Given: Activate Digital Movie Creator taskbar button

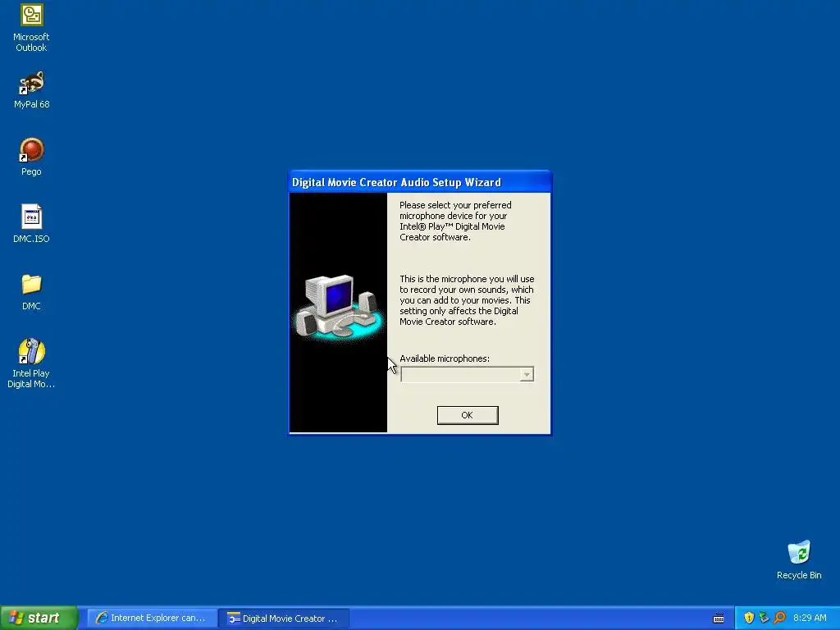Looking at the screenshot, I should pyautogui.click(x=284, y=619).
